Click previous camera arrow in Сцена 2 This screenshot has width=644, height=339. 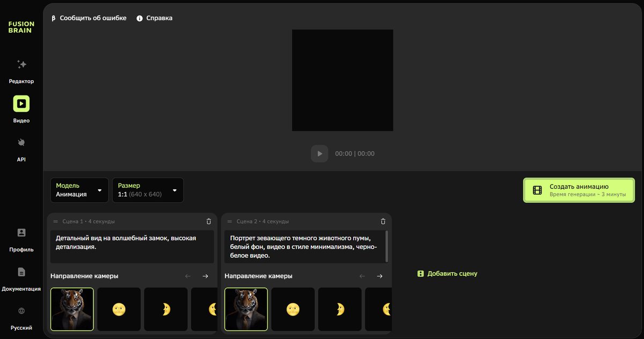[362, 276]
